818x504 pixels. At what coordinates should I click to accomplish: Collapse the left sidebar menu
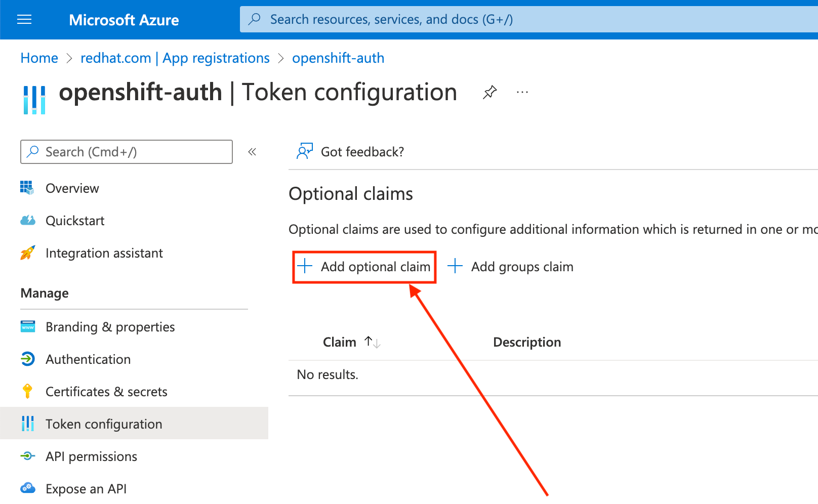click(x=252, y=152)
